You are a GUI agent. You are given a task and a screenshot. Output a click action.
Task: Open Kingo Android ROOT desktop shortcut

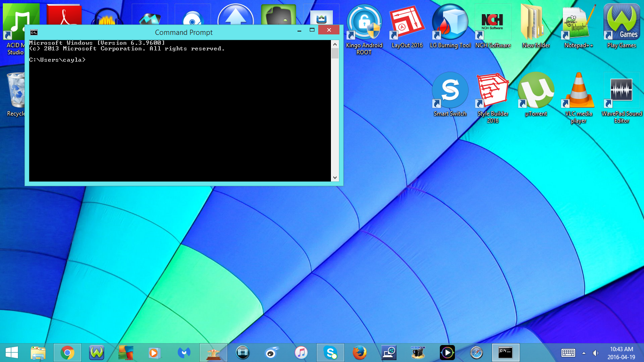[x=364, y=29]
